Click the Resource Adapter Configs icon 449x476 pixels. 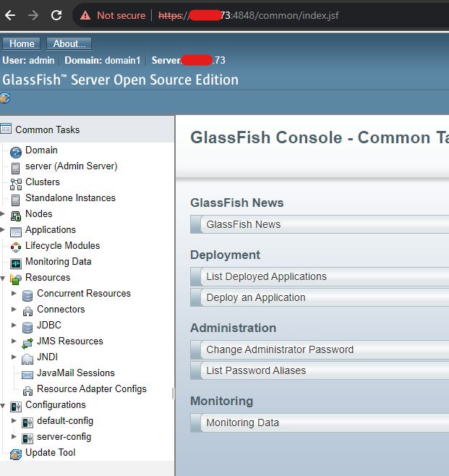[27, 391]
